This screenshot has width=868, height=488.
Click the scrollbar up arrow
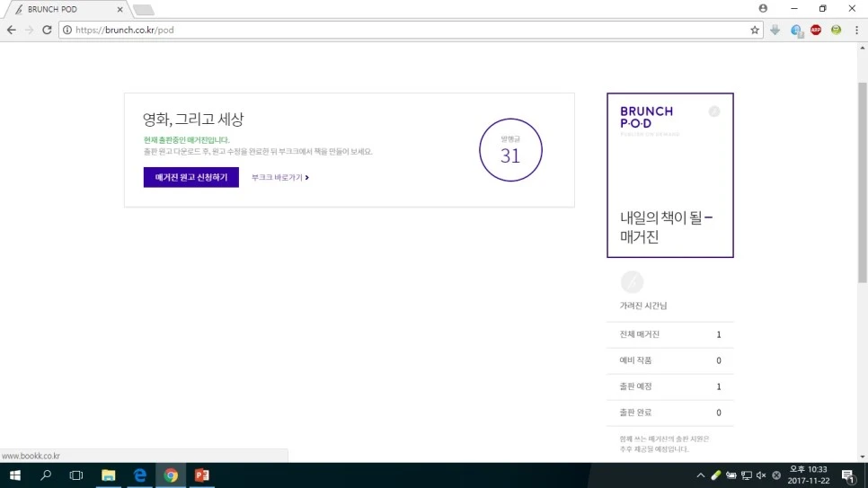tap(863, 49)
